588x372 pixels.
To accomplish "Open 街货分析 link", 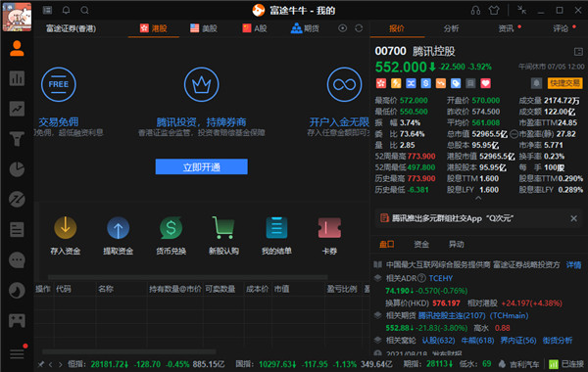I will point(558,340).
